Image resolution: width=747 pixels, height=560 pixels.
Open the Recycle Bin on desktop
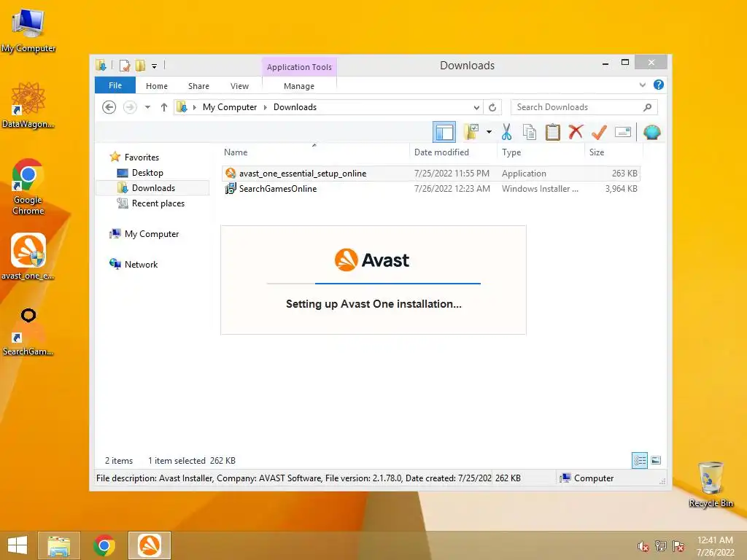(x=711, y=484)
